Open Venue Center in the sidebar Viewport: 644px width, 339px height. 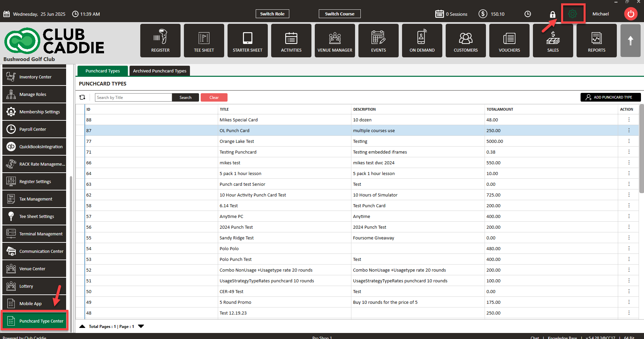point(34,269)
